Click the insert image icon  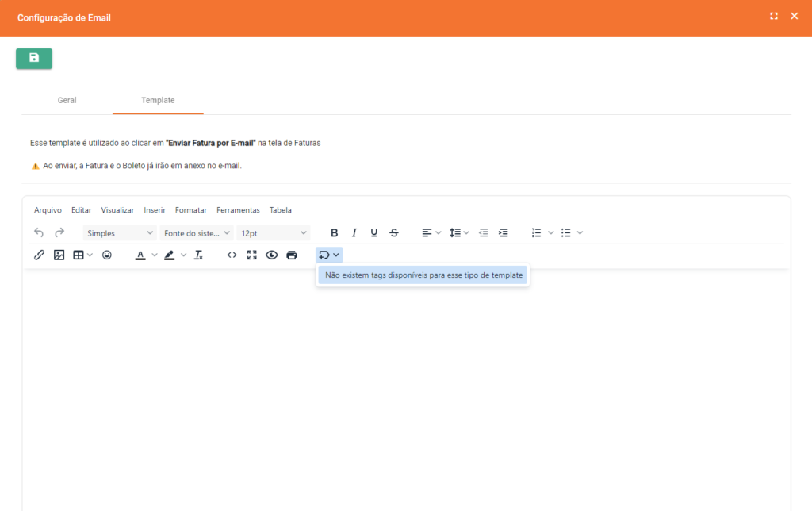tap(59, 255)
